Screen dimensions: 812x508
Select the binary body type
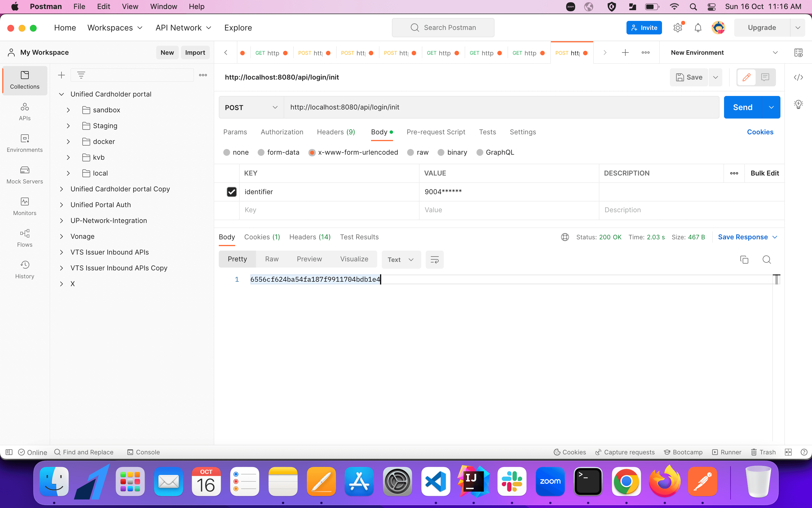click(x=441, y=152)
